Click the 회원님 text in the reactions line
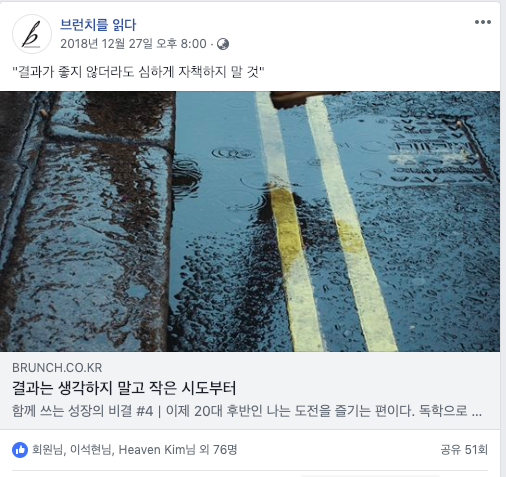The height and width of the screenshot is (477, 506). tap(47, 450)
